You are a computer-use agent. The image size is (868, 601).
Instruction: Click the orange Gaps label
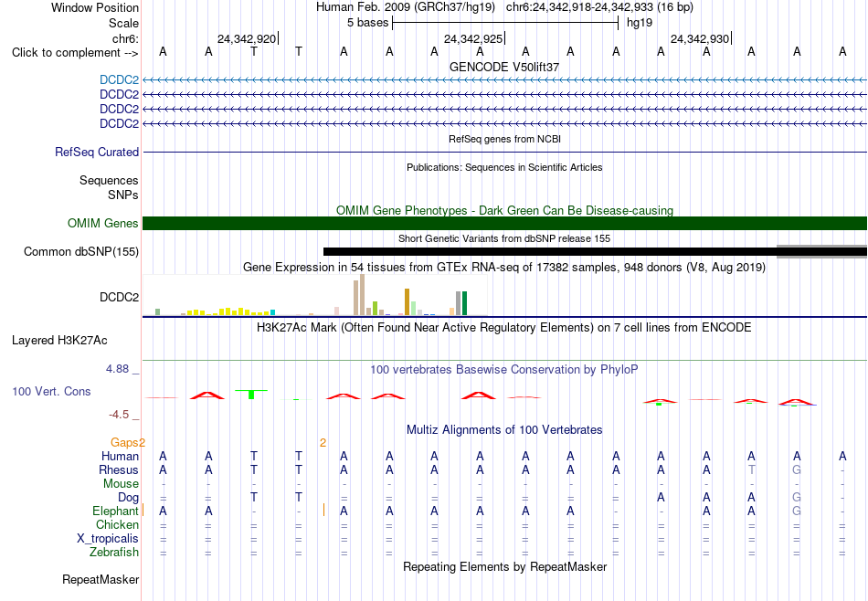coord(124,442)
